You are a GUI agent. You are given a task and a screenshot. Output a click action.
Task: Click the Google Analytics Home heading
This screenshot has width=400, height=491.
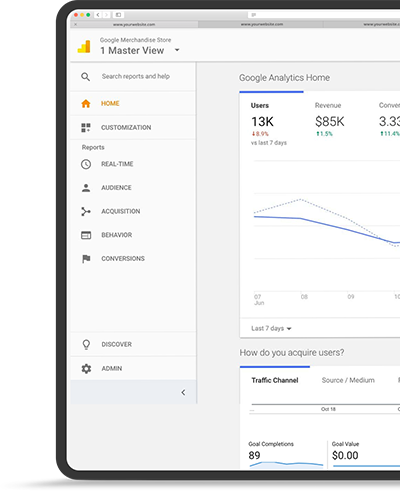[x=284, y=78]
